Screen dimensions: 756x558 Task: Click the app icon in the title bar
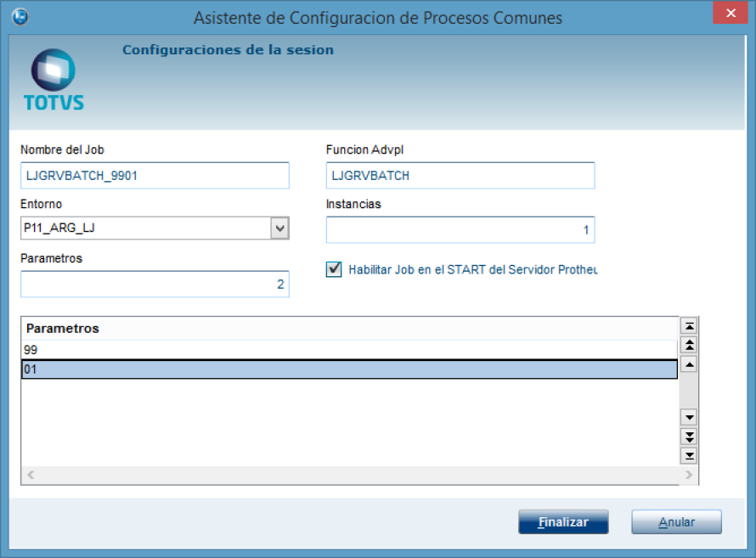tap(20, 17)
